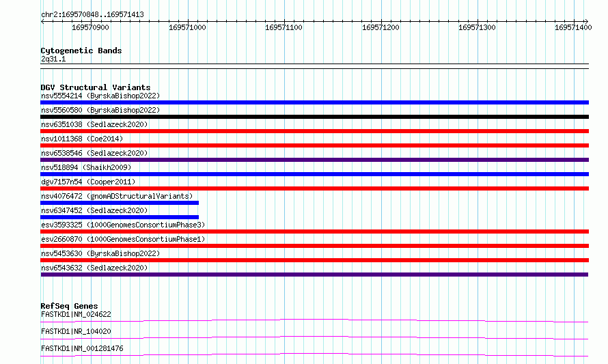Click the red bar for dgv7157n54
The image size is (608, 364).
314,188
